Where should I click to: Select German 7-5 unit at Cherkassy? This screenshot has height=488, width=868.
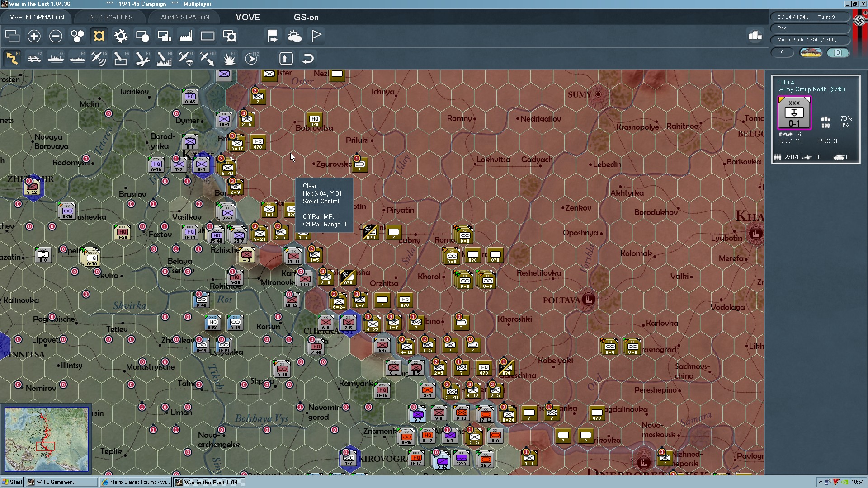348,323
